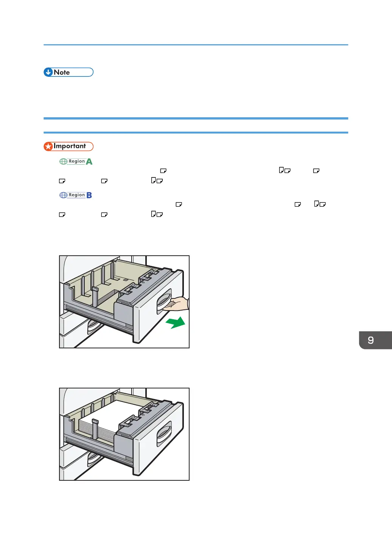Click the orange Important badge icon
The height and width of the screenshot is (556, 392).
(x=68, y=146)
